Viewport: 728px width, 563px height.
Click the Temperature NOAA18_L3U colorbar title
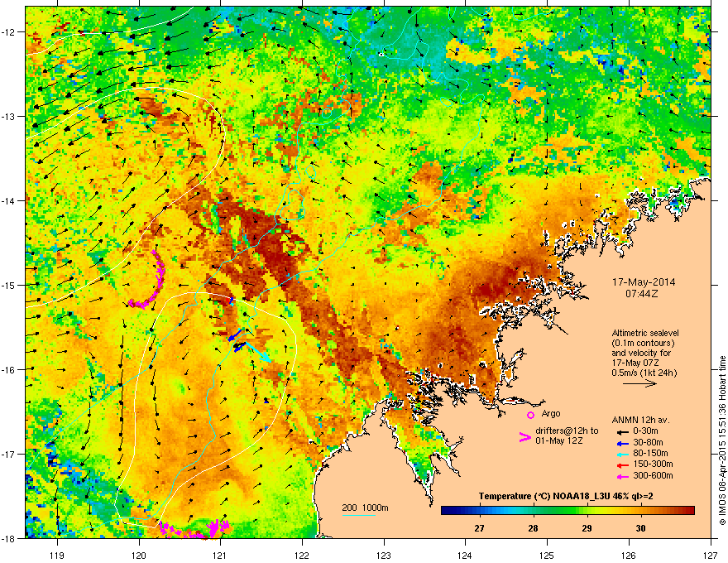tap(566, 496)
